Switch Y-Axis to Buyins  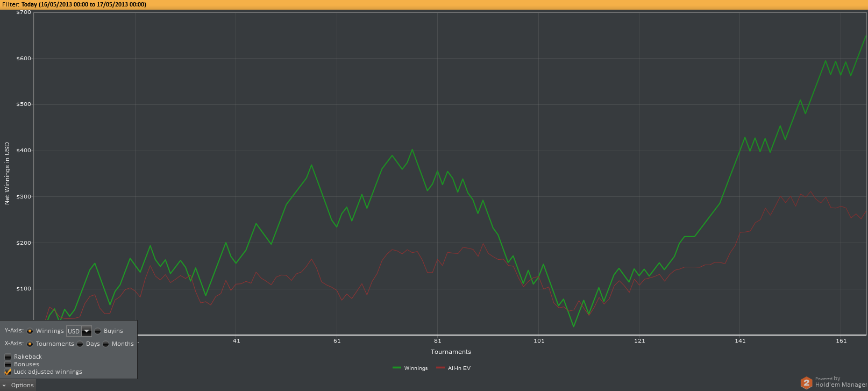pos(98,331)
